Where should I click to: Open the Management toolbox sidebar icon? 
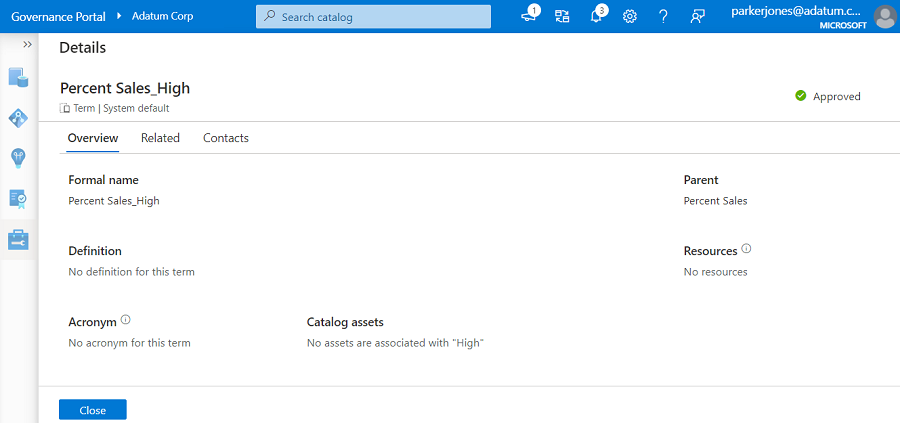pyautogui.click(x=18, y=240)
